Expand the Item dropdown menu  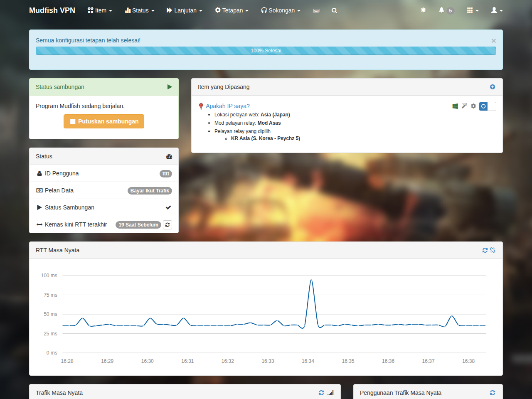pos(100,10)
